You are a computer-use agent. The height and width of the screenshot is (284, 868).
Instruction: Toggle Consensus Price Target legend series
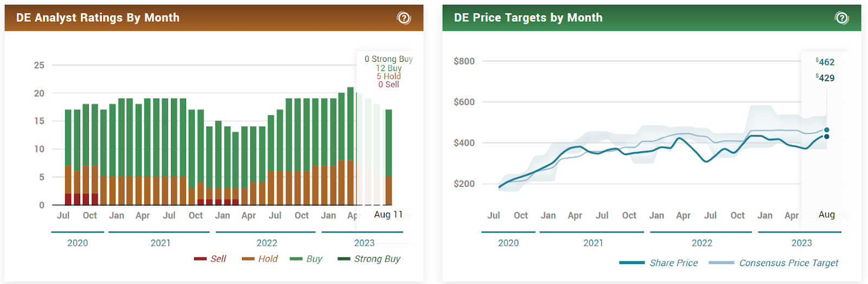774,263
